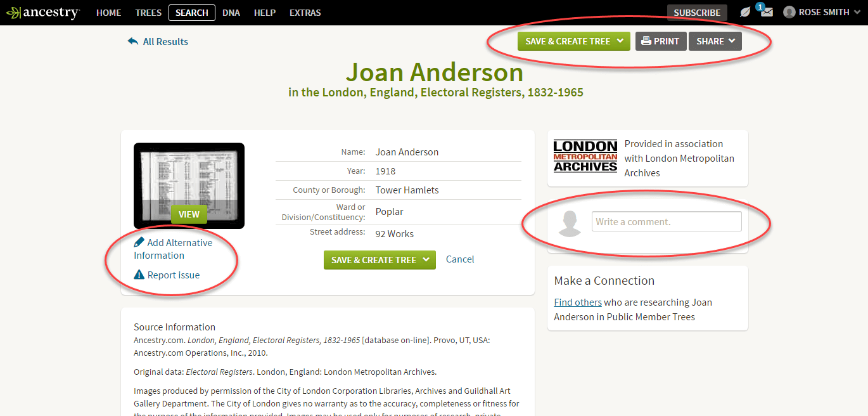Click the Report issue link
The image size is (868, 416).
coord(174,275)
